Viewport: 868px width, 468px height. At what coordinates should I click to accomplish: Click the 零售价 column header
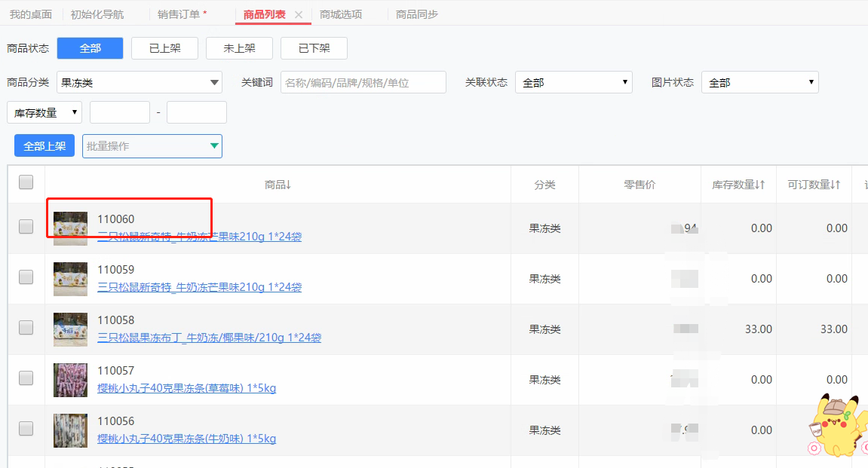639,185
